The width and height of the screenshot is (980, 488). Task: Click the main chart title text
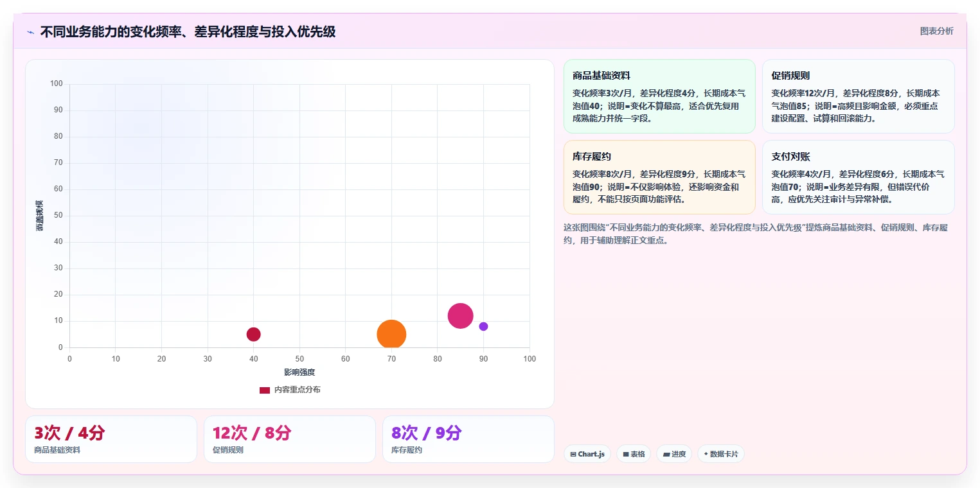point(188,31)
